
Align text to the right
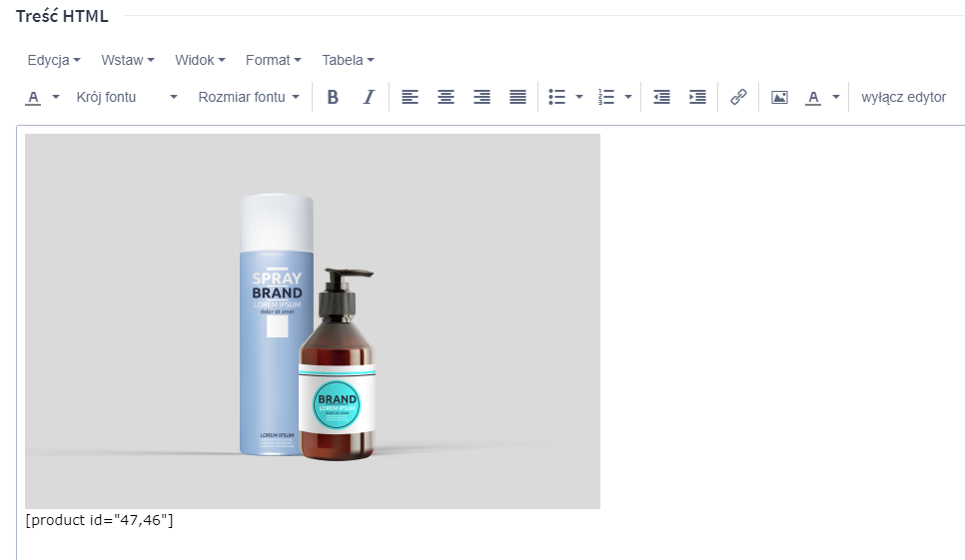[482, 97]
